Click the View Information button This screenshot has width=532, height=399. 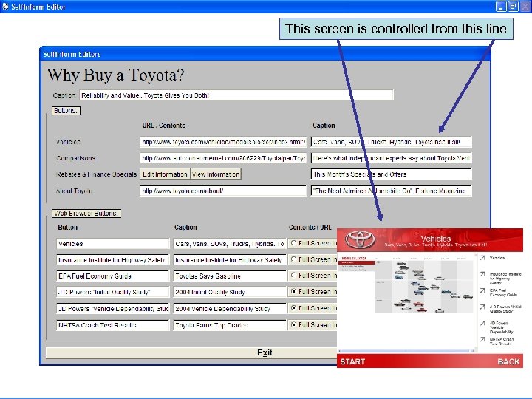(216, 174)
